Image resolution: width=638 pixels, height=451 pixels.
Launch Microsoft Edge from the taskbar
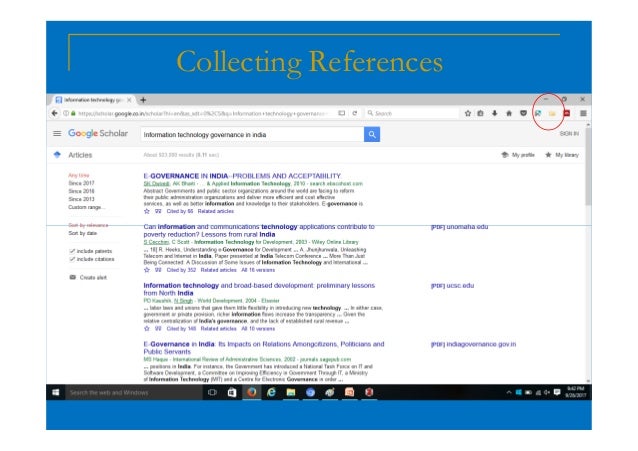click(271, 392)
